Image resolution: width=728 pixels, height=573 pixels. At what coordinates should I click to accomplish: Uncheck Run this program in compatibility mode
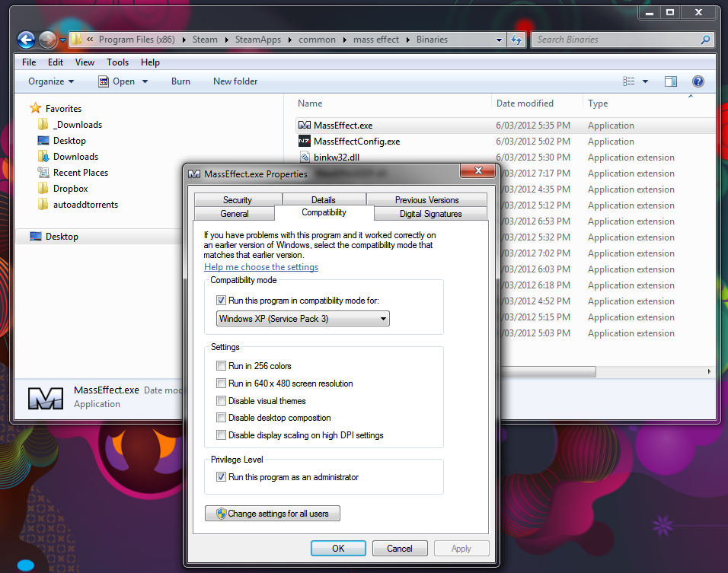(222, 301)
